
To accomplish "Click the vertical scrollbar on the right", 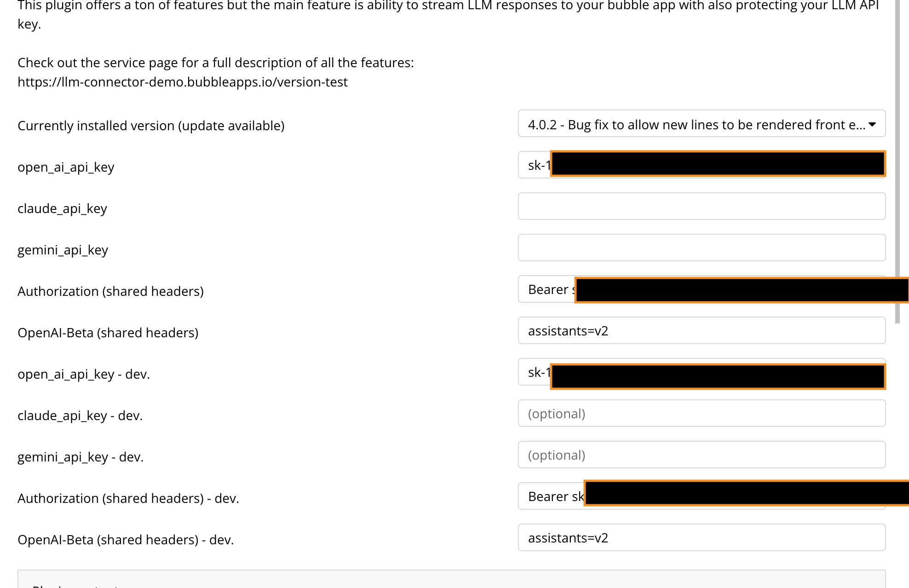I will pyautogui.click(x=897, y=161).
